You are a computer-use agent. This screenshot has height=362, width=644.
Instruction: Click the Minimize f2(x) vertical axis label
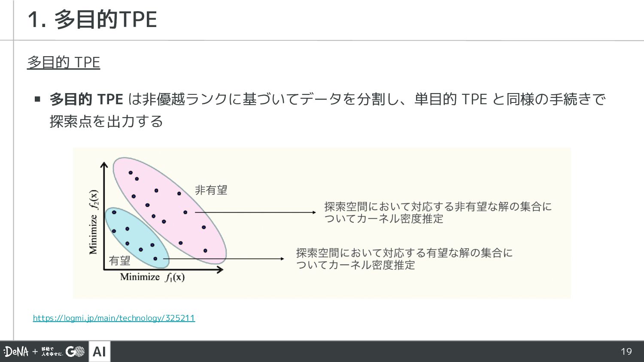pyautogui.click(x=93, y=222)
